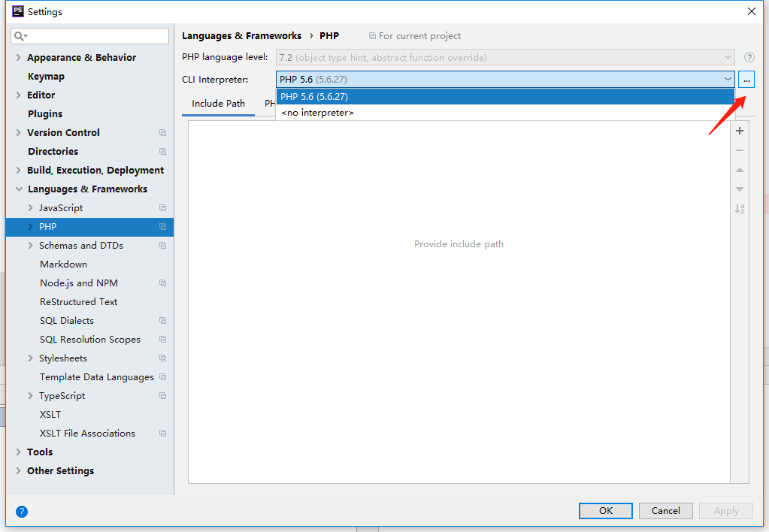Expand Build, Execution, Deployment section
This screenshot has height=532, width=769.
tap(18, 170)
